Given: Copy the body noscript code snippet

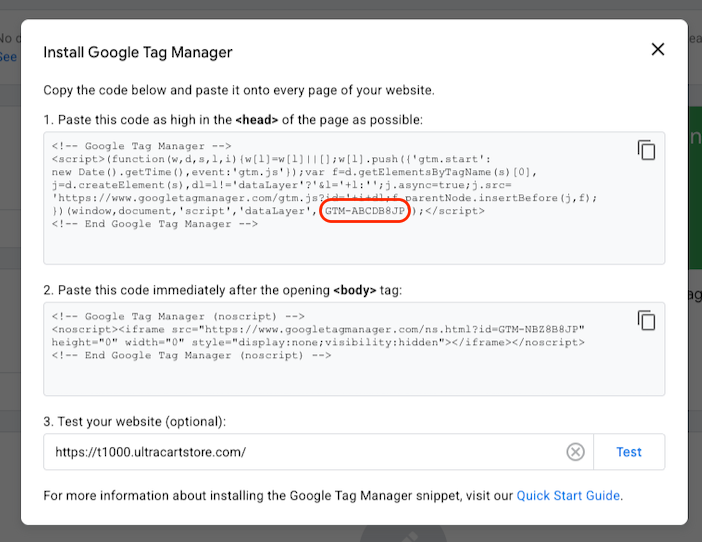Looking at the screenshot, I should click(x=646, y=320).
